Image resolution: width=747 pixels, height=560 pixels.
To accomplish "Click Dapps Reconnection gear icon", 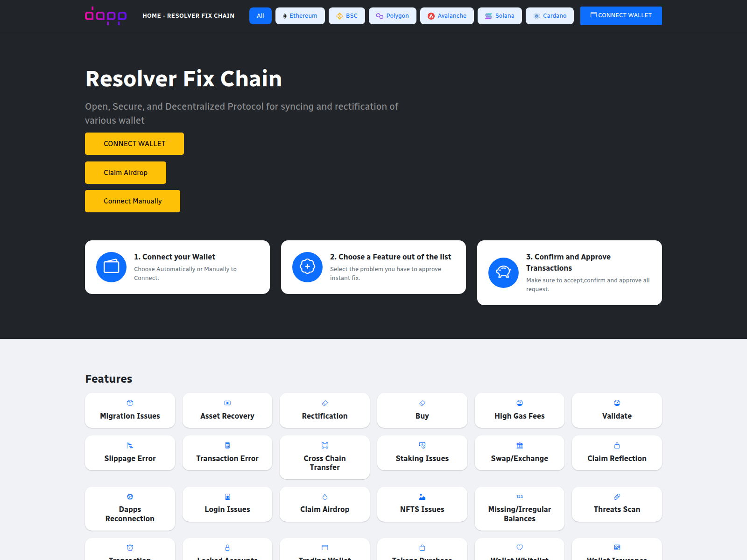I will tap(130, 497).
